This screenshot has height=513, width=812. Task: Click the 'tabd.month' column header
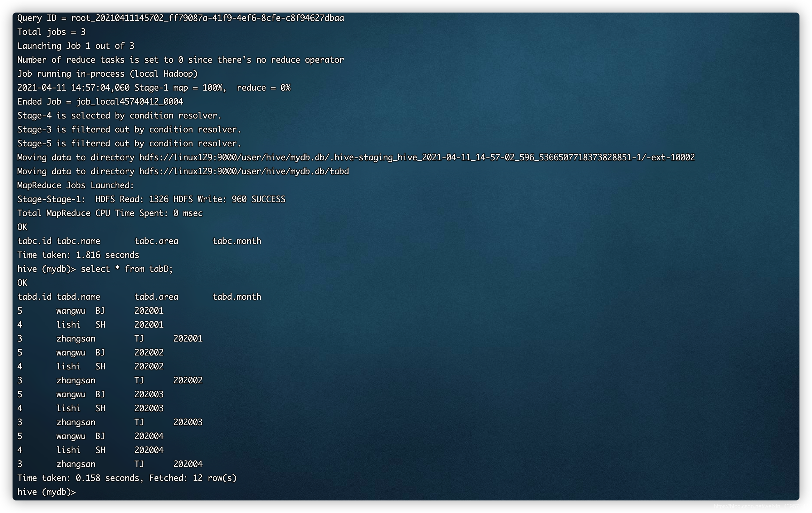(237, 297)
